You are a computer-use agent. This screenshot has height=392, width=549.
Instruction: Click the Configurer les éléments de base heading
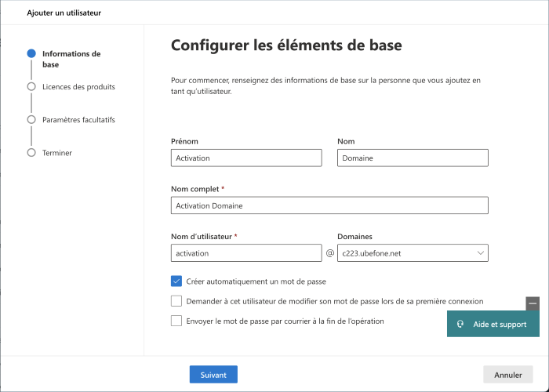[x=286, y=45]
